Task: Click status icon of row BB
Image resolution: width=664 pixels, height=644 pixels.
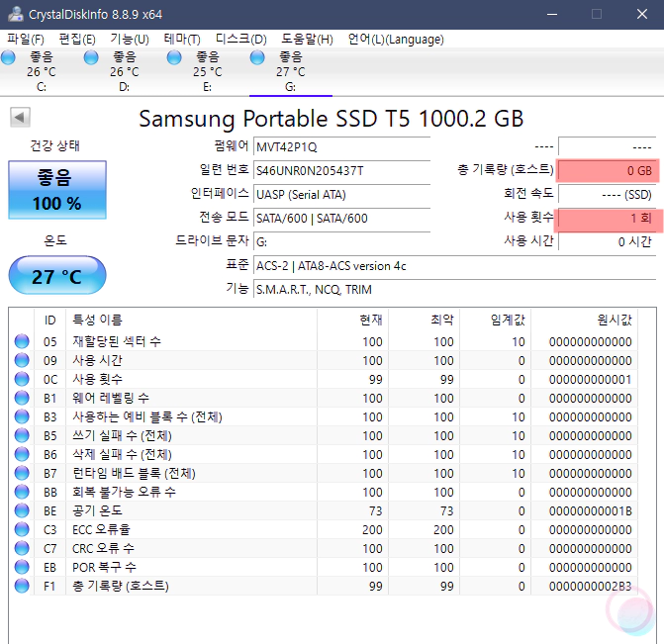Action: [x=22, y=492]
